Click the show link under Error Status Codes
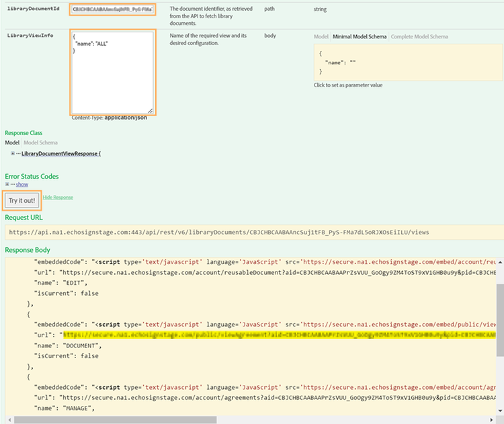The image size is (504, 424). 22,184
